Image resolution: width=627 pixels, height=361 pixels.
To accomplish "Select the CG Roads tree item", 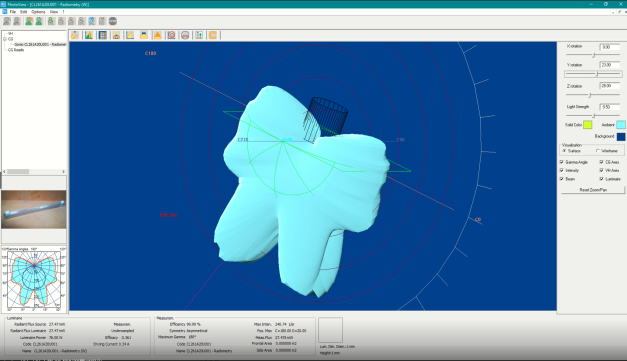I will (x=16, y=50).
